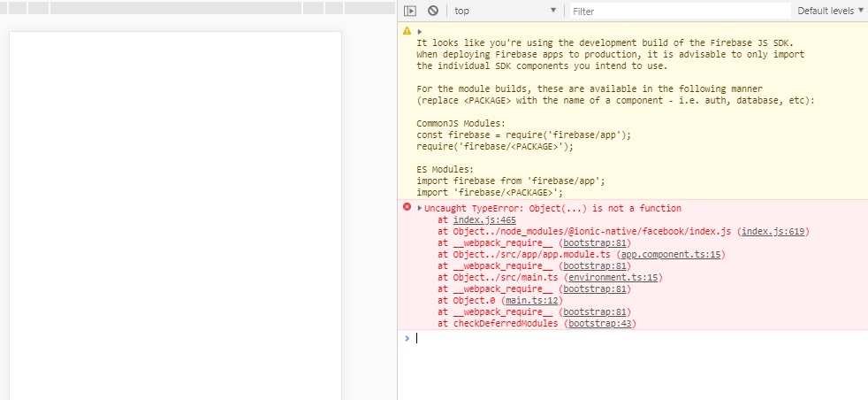Open bootstrap:81 link below Object.0 line
868x400 pixels.
(x=595, y=312)
